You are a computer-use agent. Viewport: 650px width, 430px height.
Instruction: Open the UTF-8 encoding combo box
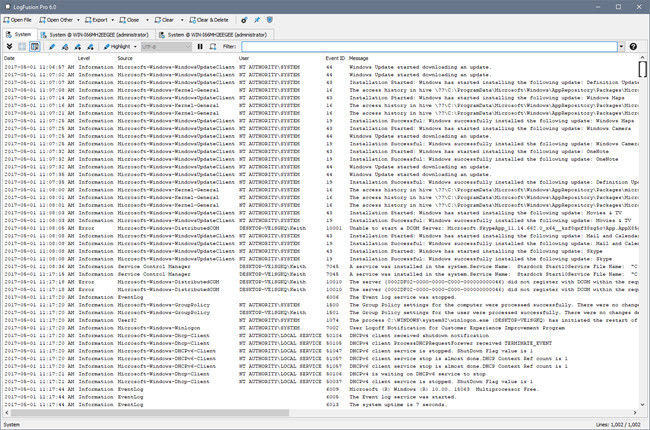[166, 46]
